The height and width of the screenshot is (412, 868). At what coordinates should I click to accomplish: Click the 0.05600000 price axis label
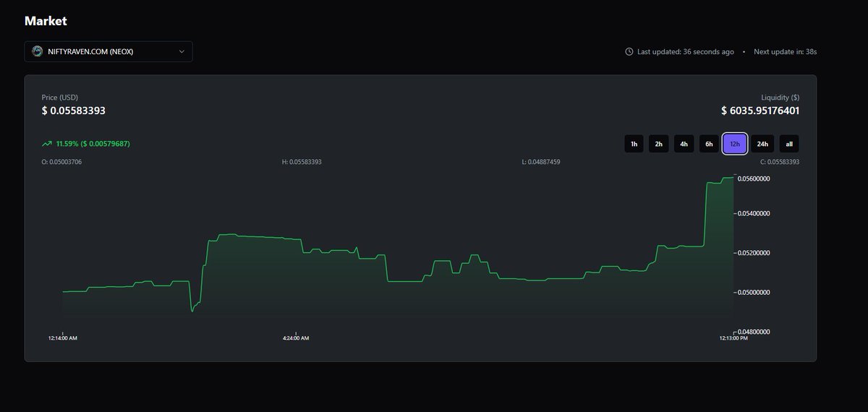(754, 179)
